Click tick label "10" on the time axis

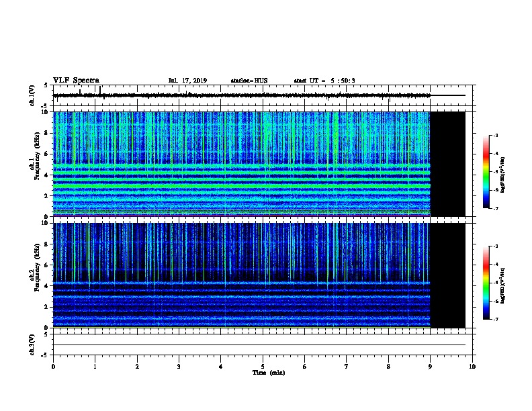click(472, 367)
